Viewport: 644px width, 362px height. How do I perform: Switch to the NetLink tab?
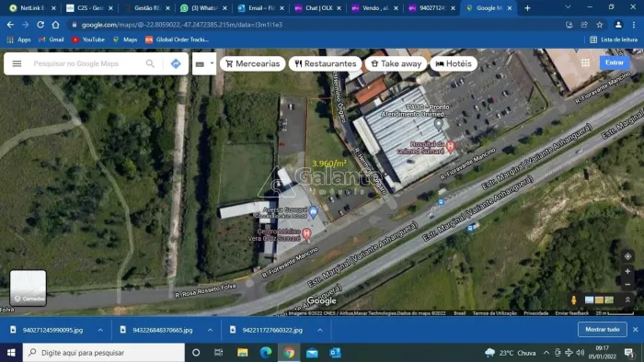(32, 7)
